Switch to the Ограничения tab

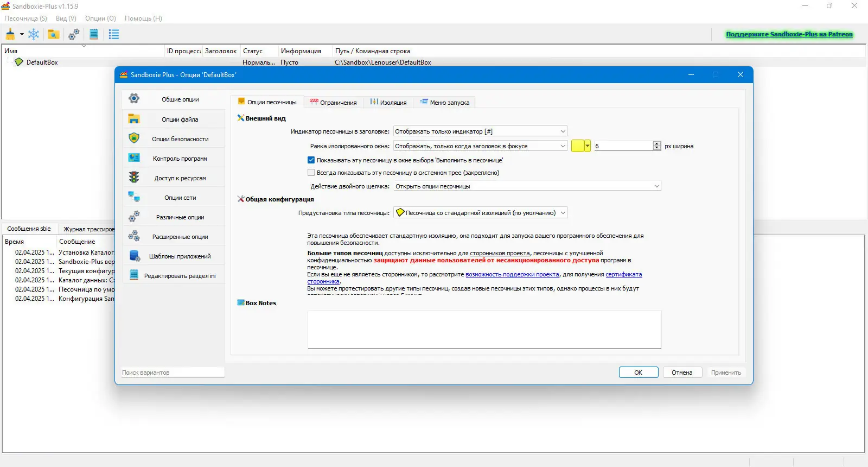pyautogui.click(x=333, y=102)
